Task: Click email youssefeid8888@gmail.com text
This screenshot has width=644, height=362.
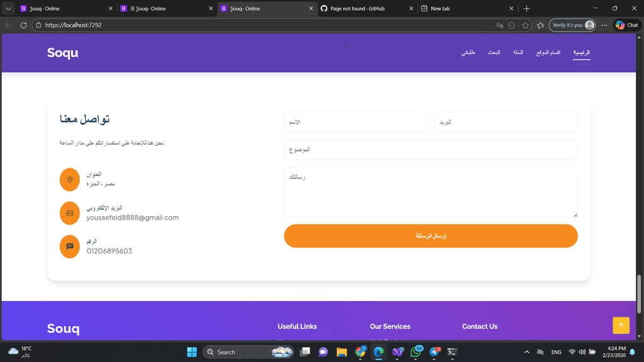Action: (132, 217)
